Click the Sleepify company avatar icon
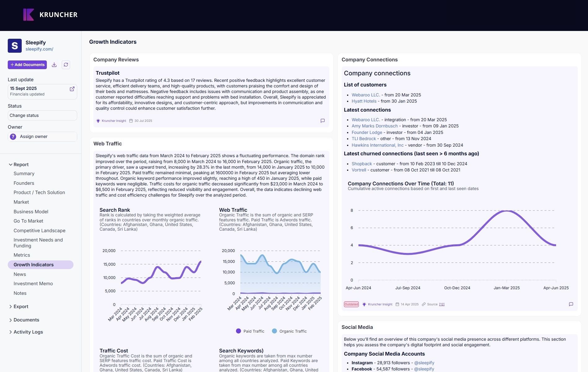Image resolution: width=588 pixels, height=372 pixels. [x=15, y=46]
